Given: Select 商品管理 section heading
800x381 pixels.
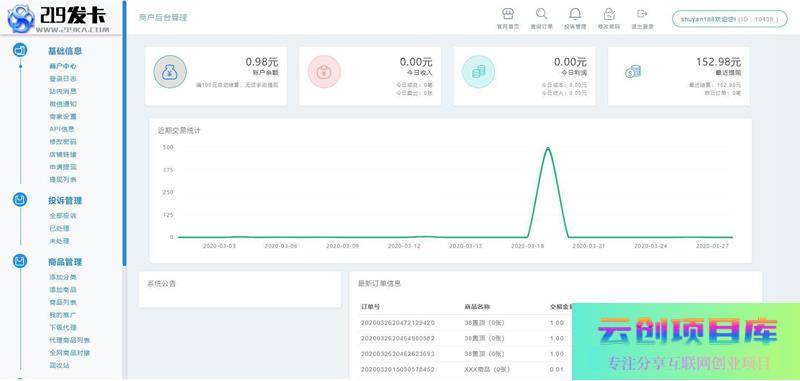Looking at the screenshot, I should click(x=65, y=262).
